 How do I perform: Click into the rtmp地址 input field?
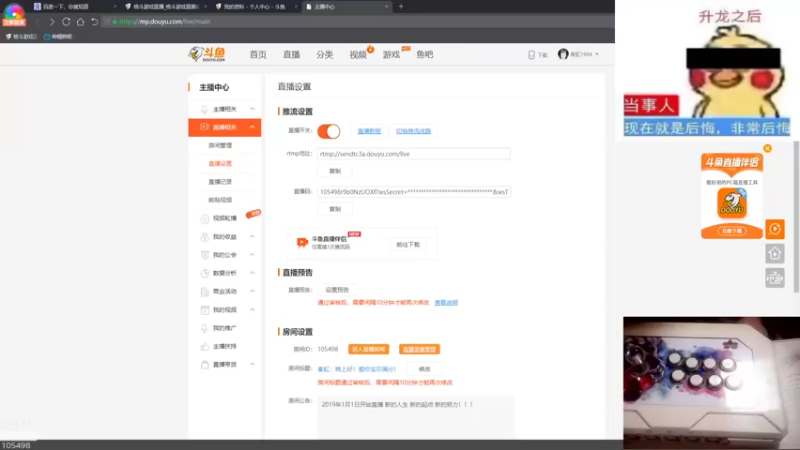(x=414, y=154)
